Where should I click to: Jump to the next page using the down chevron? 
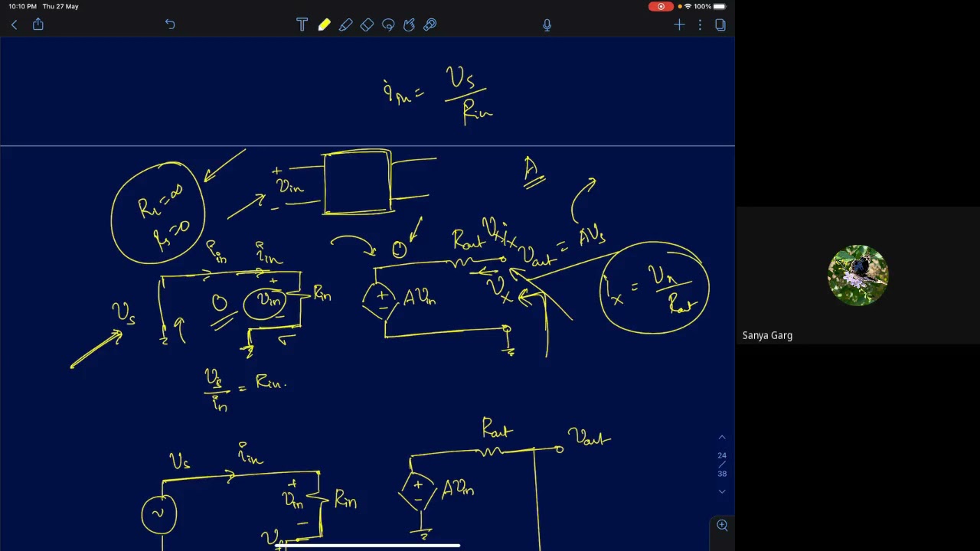pyautogui.click(x=722, y=491)
